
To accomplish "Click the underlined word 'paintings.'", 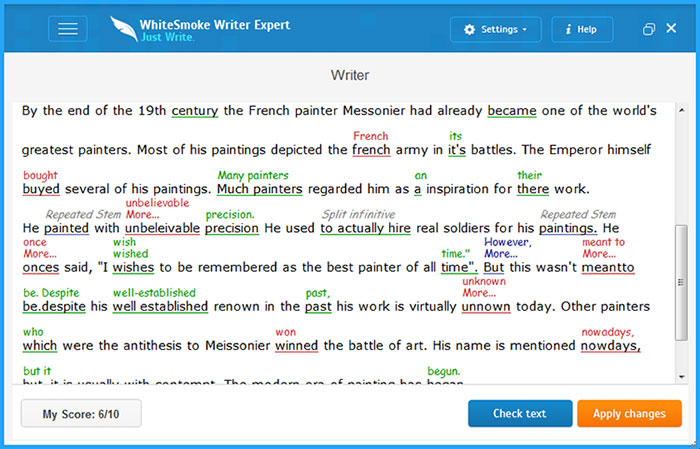I will point(568,229).
